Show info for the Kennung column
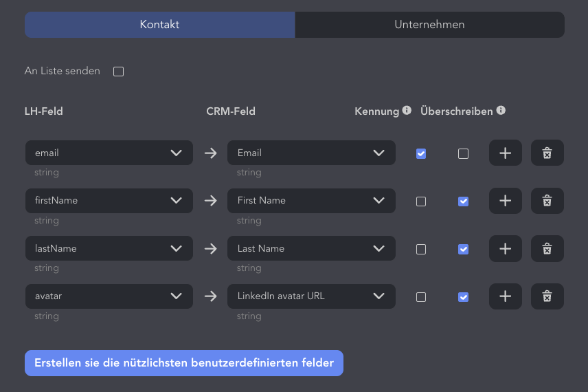Image resolution: width=588 pixels, height=392 pixels. point(407,111)
